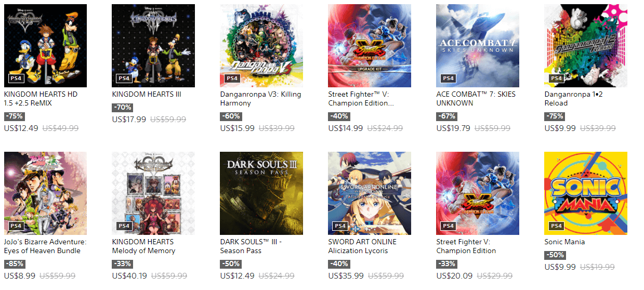Click the PS4 badge on Melody of Memory
The image size is (644, 290).
point(124,226)
